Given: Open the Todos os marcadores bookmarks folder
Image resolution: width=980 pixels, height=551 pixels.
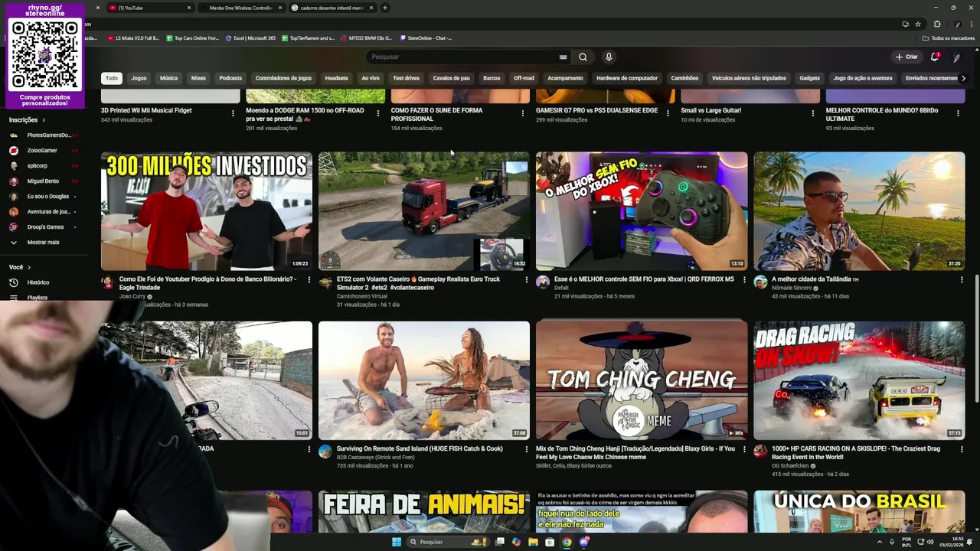Looking at the screenshot, I should point(948,37).
